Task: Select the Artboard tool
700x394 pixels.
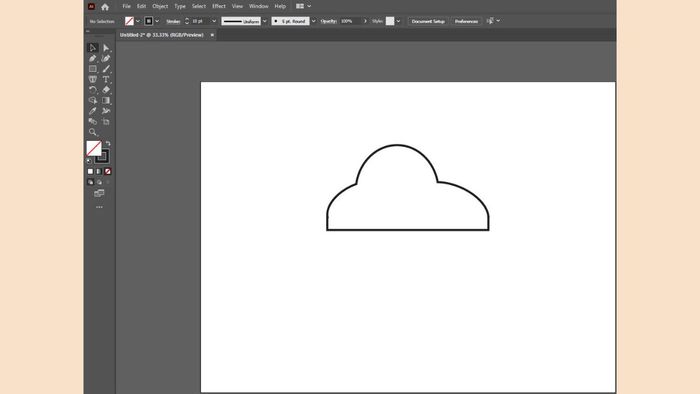Action: 106,121
